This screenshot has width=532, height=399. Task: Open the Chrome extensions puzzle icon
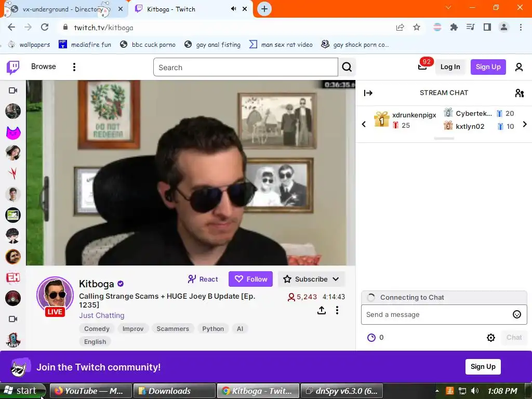tap(454, 28)
